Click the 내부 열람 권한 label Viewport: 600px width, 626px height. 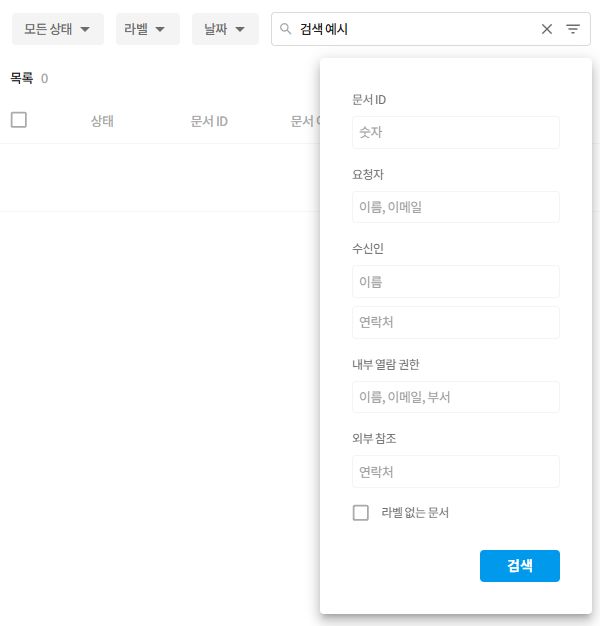click(x=386, y=364)
